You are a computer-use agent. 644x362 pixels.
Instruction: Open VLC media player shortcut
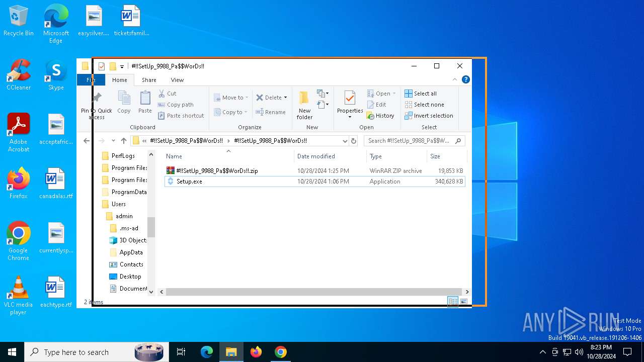click(x=18, y=296)
